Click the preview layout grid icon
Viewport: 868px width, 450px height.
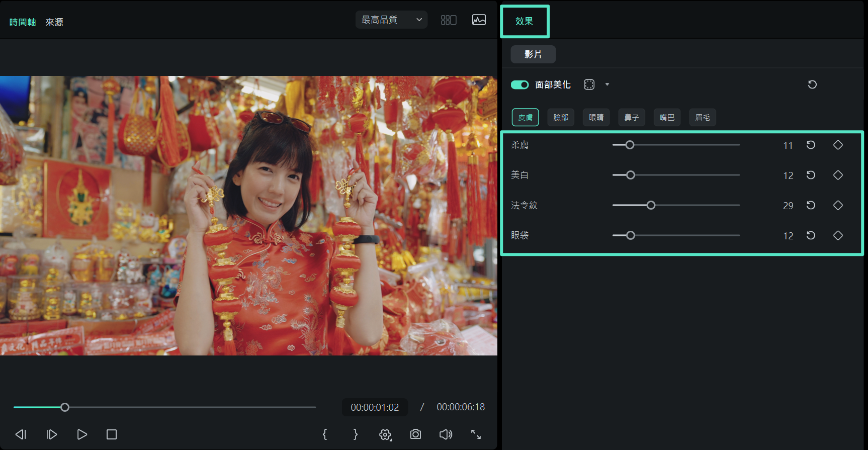tap(449, 20)
